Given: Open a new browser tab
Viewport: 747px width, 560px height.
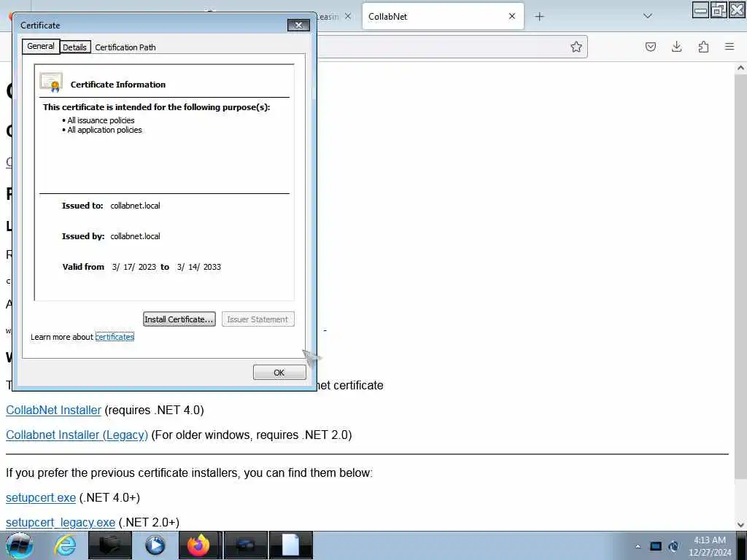Looking at the screenshot, I should pyautogui.click(x=539, y=17).
